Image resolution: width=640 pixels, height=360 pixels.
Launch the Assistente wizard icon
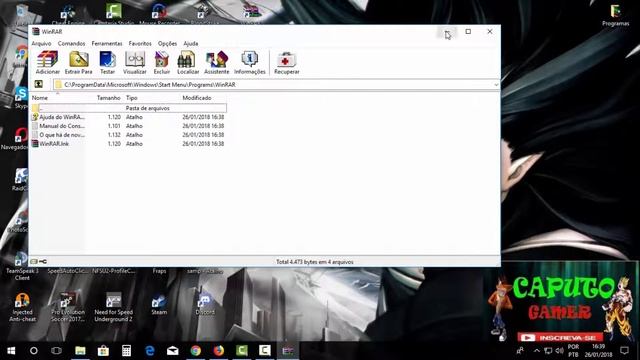[216, 62]
